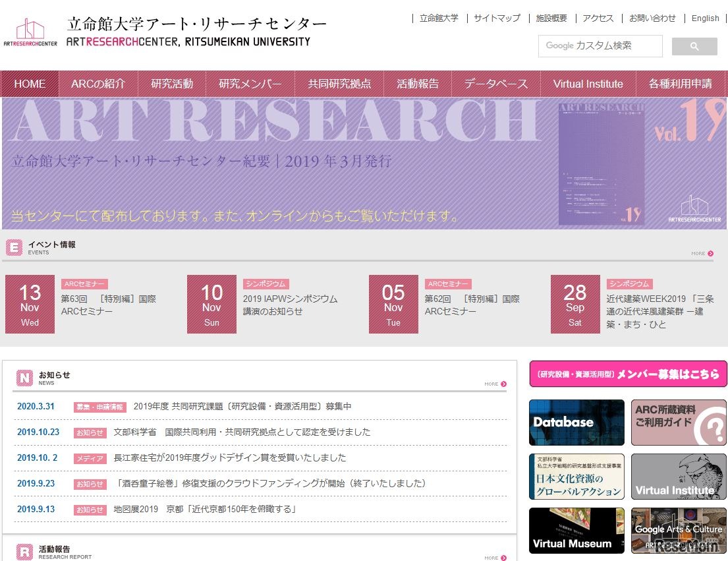Click the ARC logo icon at top left
Screen dimensions: 728x561
coord(30,28)
